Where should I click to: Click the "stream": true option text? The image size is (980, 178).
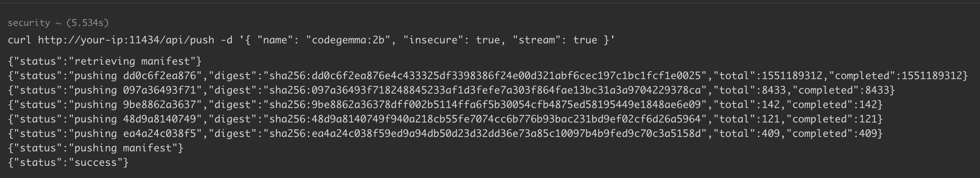pyautogui.click(x=555, y=40)
